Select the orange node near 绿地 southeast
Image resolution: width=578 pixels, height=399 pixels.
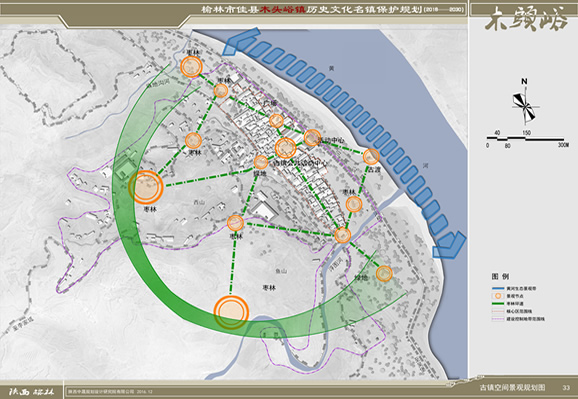[x=384, y=274]
